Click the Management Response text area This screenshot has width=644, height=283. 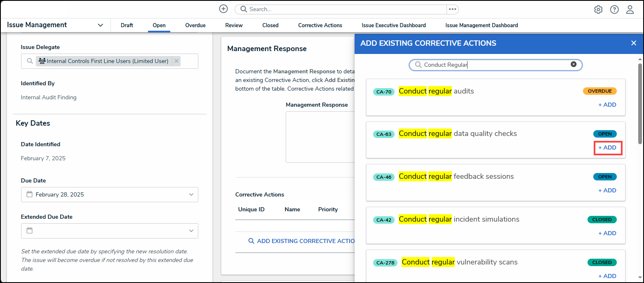click(x=320, y=137)
